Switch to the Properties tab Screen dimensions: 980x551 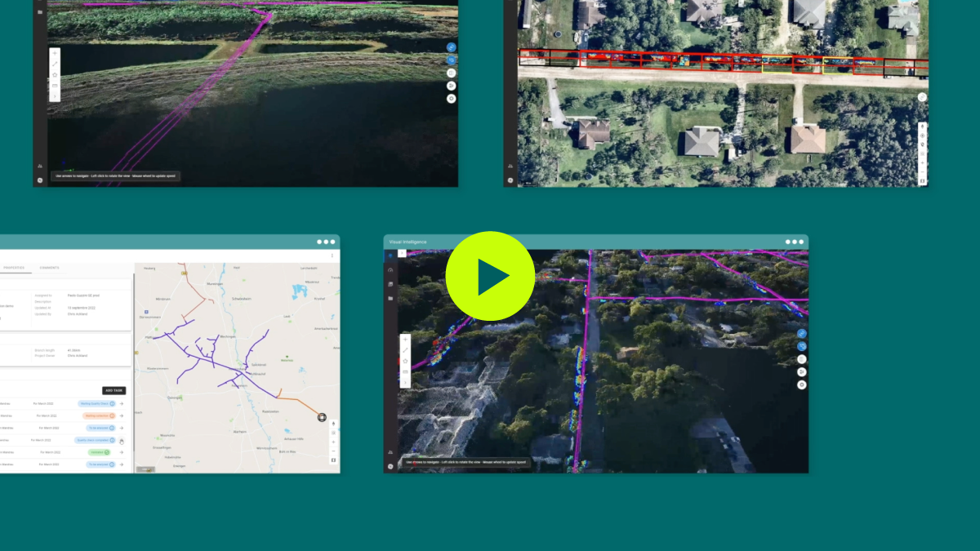[14, 268]
